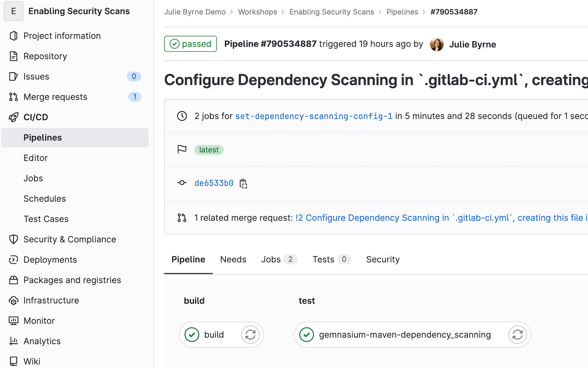The height and width of the screenshot is (367, 588).
Task: Switch to the Needs tab
Action: [x=233, y=260]
